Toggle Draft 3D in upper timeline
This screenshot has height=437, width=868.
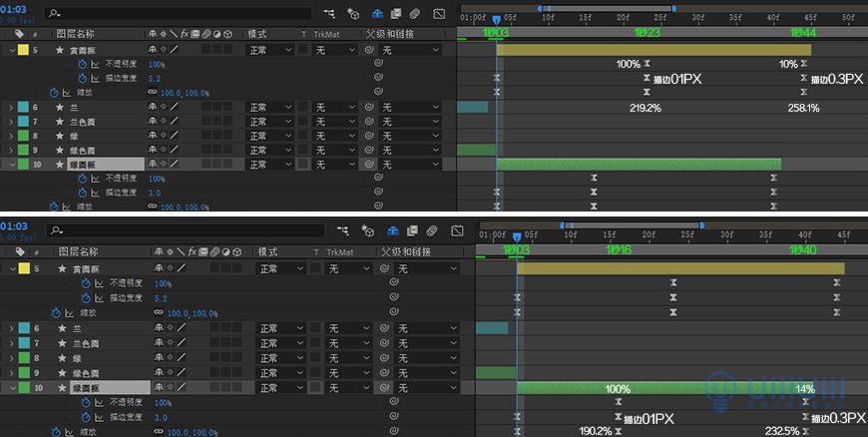353,14
